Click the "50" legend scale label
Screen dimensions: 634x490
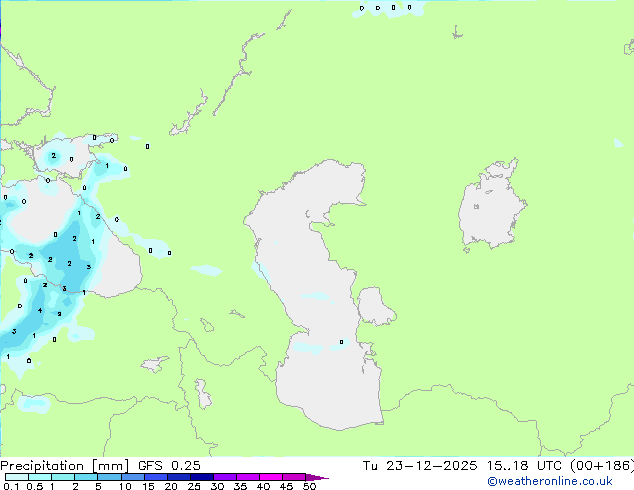click(310, 486)
